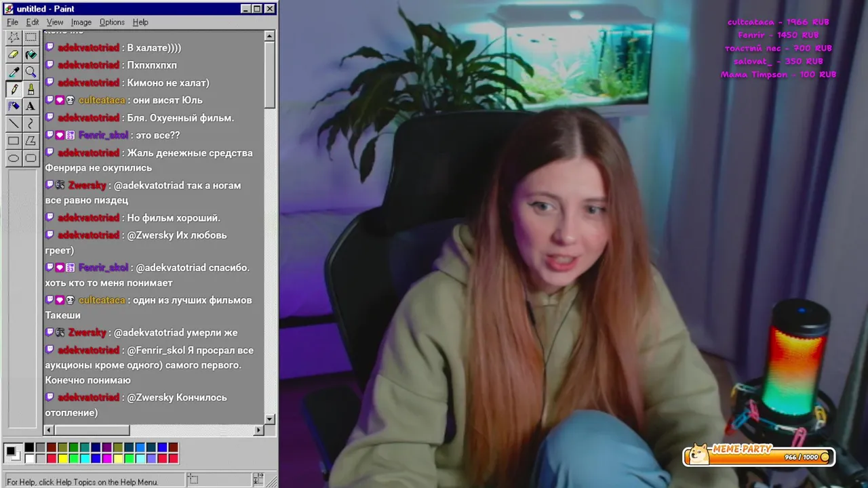Pick the straight Line tool

(x=14, y=124)
